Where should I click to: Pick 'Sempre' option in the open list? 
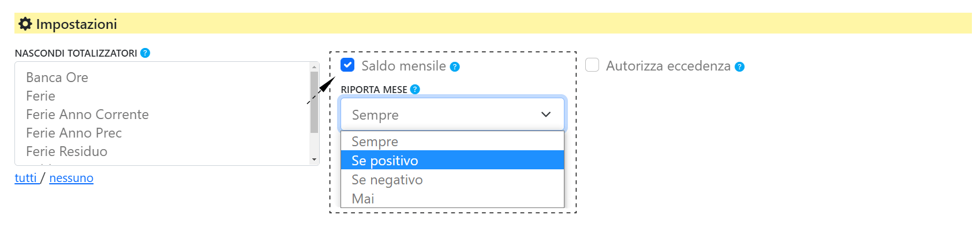tap(452, 141)
